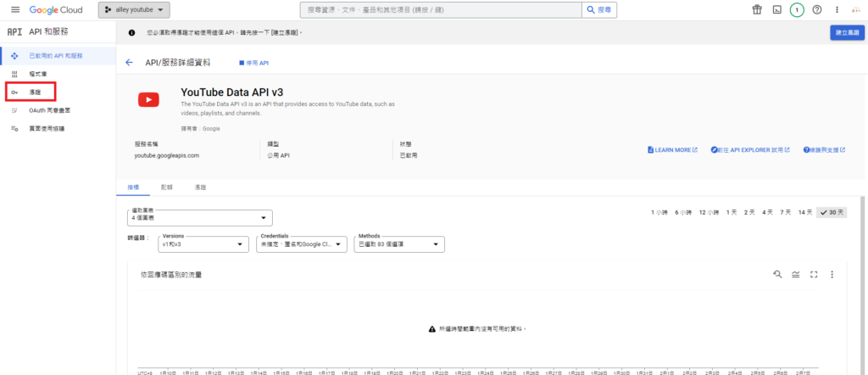This screenshot has height=375, width=868.
Task: Select the 1 小時 time range
Action: [659, 212]
